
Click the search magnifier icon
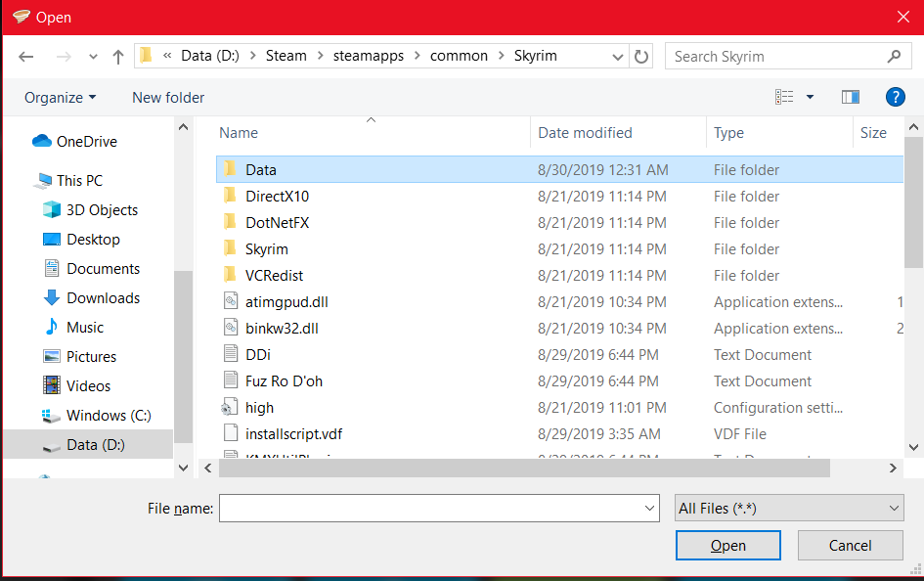tap(894, 56)
